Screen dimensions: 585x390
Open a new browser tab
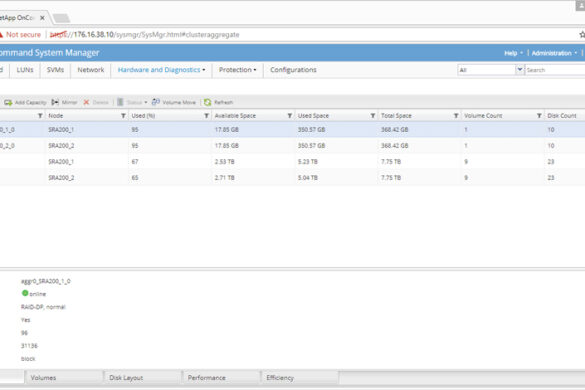tap(61, 18)
